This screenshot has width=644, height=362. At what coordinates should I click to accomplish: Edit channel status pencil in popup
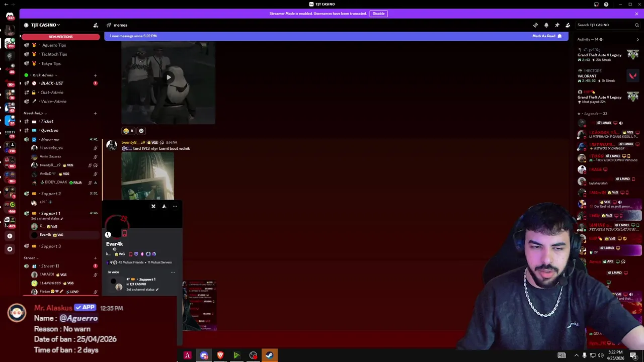coord(157,290)
